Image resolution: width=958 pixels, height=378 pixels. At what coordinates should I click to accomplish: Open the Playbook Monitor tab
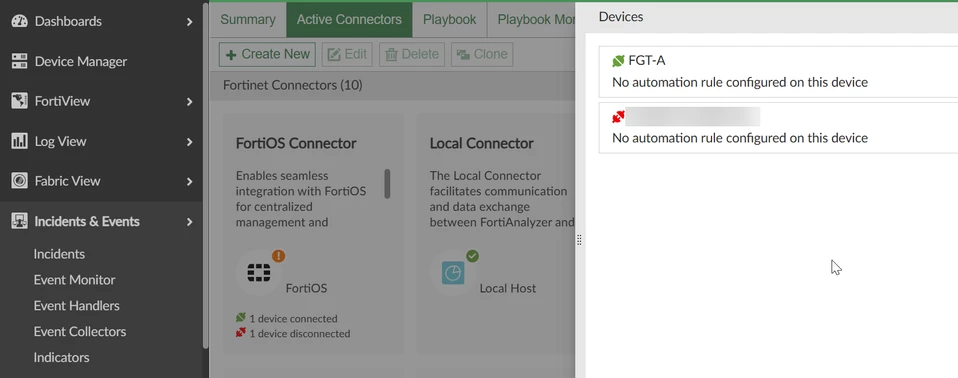[x=531, y=20]
